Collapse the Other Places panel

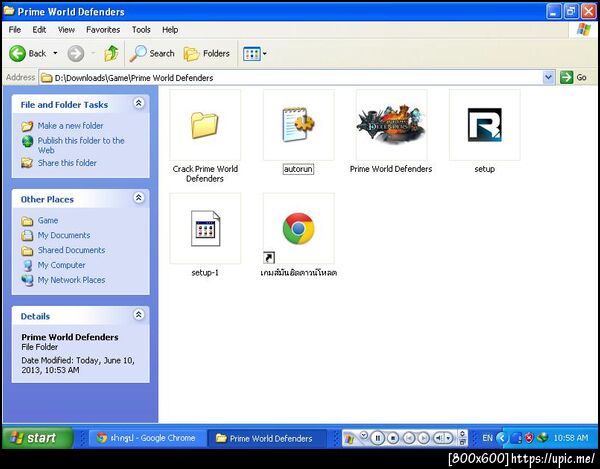139,198
